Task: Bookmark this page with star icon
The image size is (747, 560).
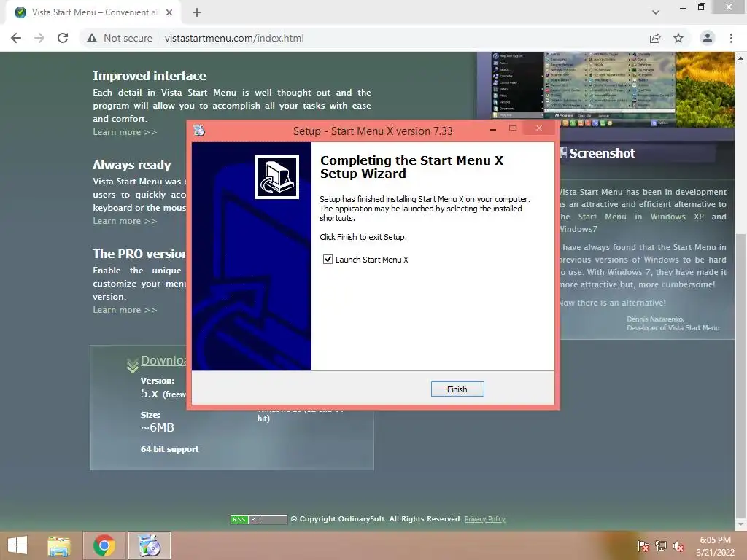Action: [x=678, y=38]
